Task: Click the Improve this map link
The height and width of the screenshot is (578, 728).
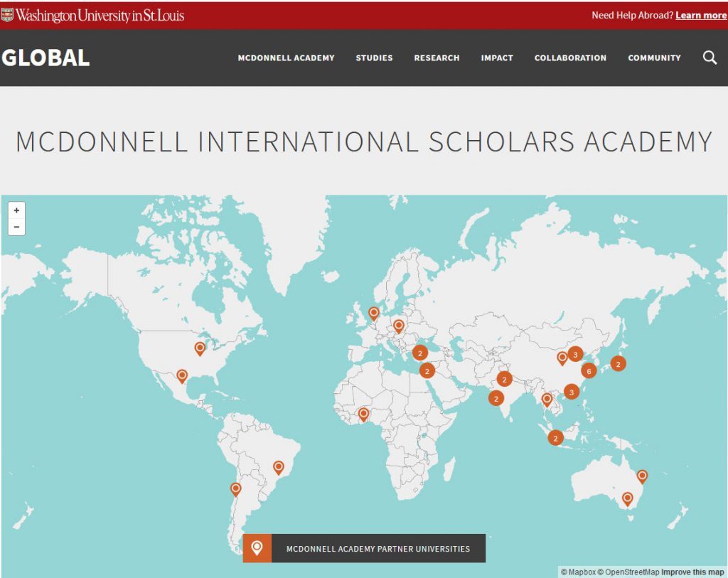Action: 692,572
